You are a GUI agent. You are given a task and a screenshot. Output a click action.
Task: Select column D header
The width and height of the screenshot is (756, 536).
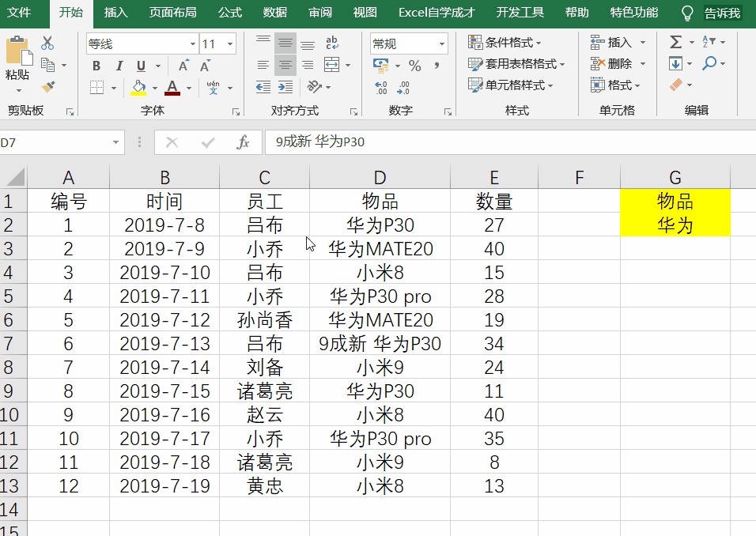click(380, 177)
